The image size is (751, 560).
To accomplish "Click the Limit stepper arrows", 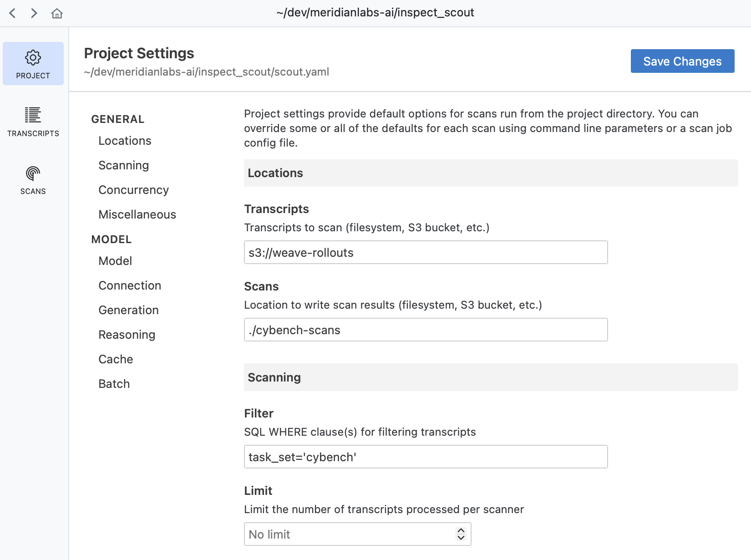I will (461, 534).
